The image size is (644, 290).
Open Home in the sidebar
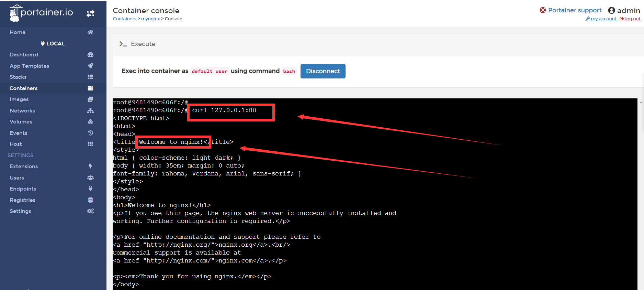pyautogui.click(x=18, y=32)
